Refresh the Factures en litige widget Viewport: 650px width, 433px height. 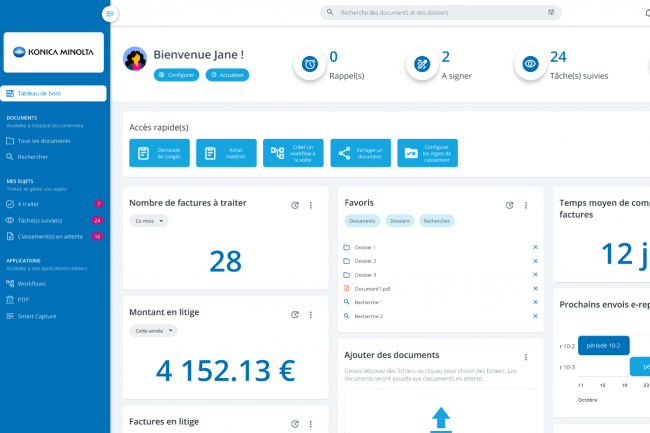(295, 424)
